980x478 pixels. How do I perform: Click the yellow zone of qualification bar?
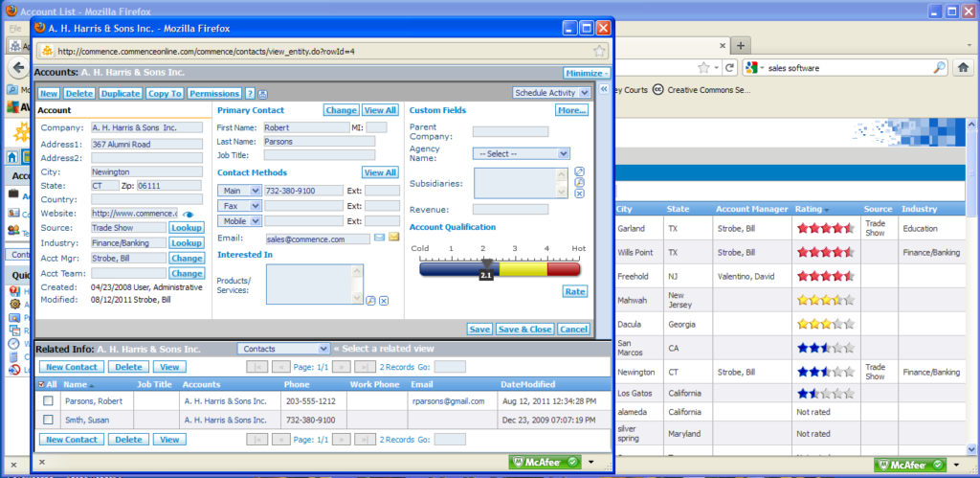pyautogui.click(x=523, y=270)
